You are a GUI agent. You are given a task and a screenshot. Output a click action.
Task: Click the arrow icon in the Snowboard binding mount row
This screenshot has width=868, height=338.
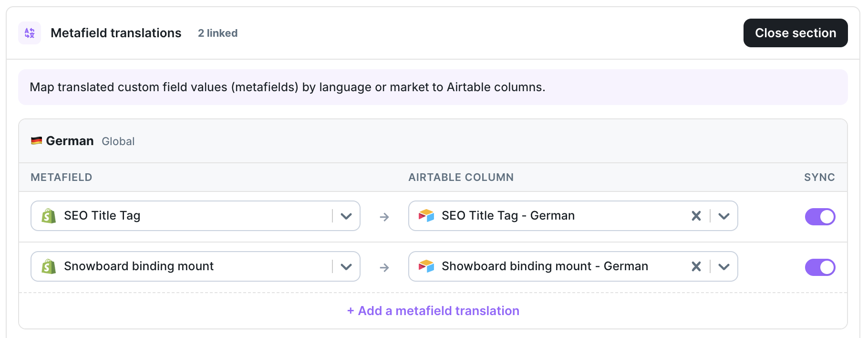click(384, 267)
